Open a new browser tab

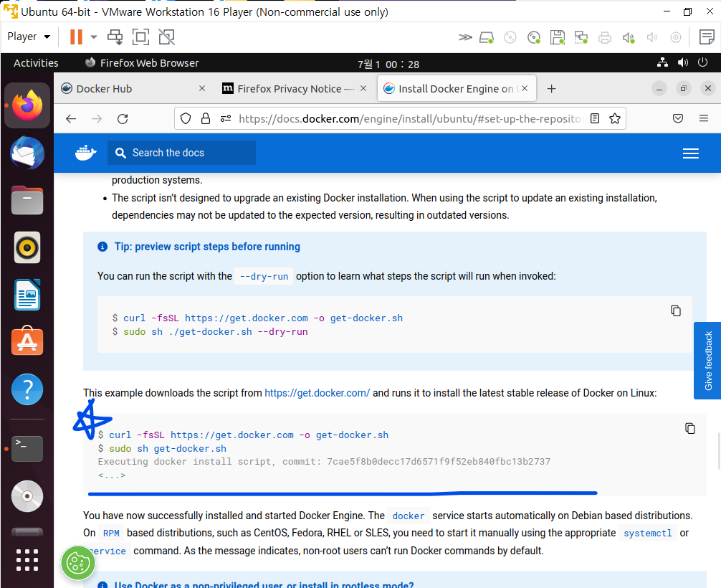[x=551, y=88]
